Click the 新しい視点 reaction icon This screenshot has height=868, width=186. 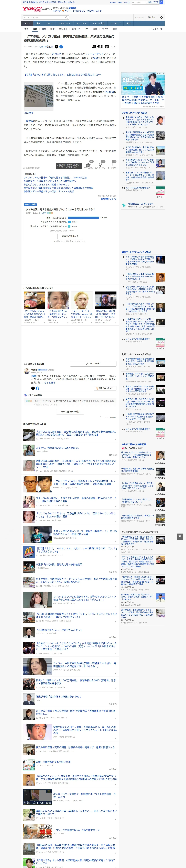[112, 165]
